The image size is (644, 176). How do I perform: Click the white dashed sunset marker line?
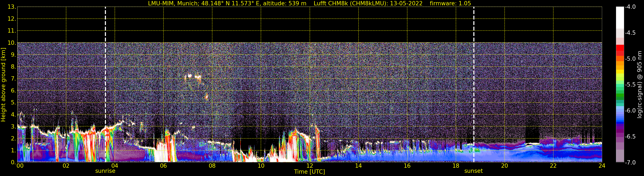474,85
